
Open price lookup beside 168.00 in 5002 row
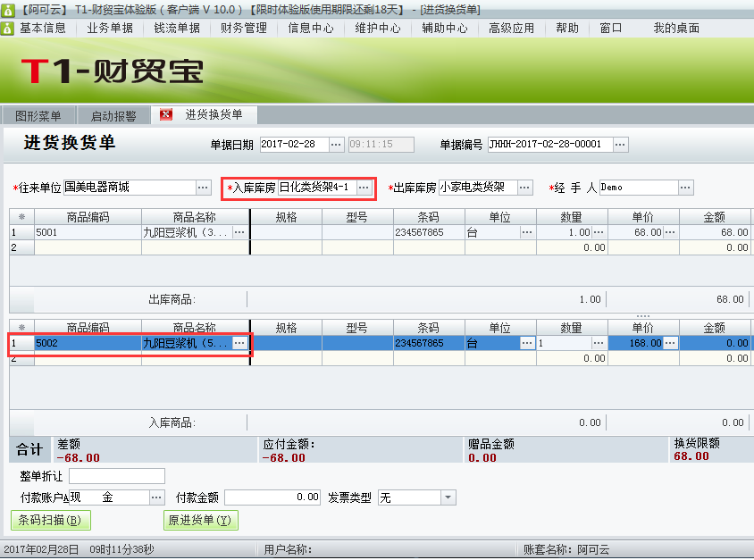coord(670,343)
